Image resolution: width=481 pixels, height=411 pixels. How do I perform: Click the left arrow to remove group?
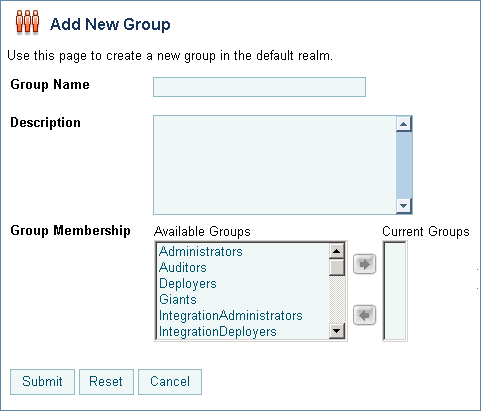(x=364, y=315)
